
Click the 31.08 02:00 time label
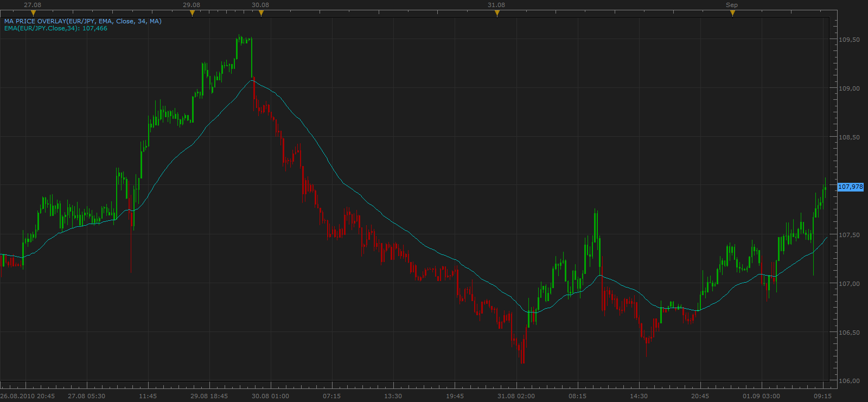coord(516,396)
